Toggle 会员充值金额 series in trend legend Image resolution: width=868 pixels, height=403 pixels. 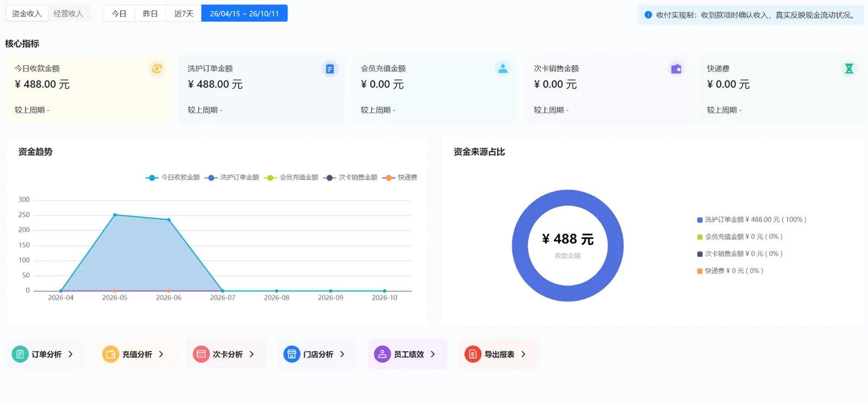click(x=291, y=178)
